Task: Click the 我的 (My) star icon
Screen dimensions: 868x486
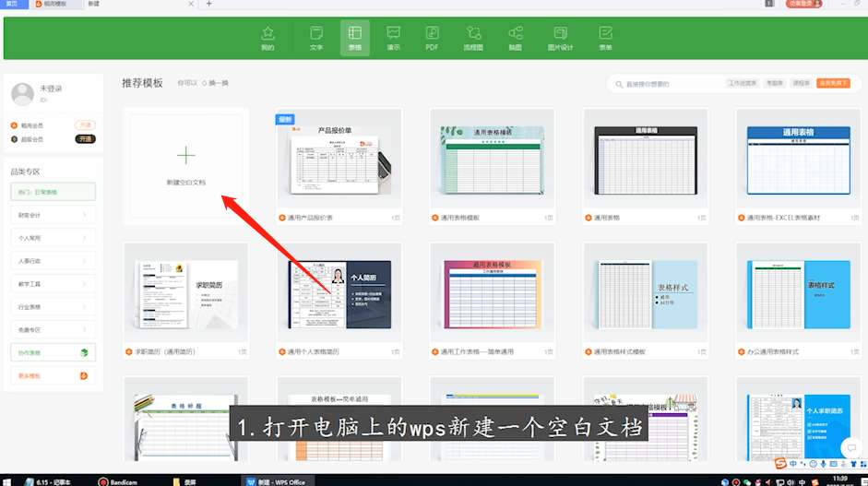Action: coord(268,37)
